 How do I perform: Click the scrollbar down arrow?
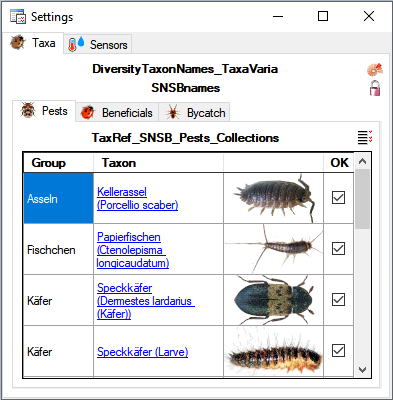point(362,369)
